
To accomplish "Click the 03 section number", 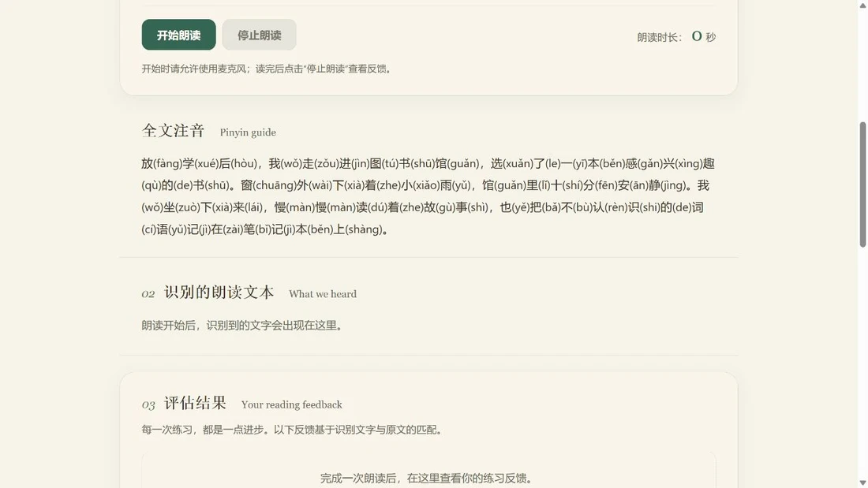I will point(148,405).
